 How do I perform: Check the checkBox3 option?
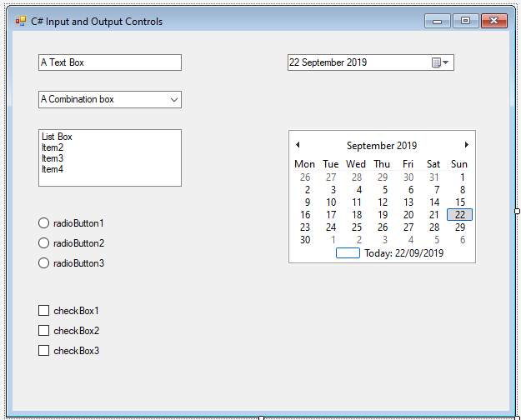(x=44, y=351)
